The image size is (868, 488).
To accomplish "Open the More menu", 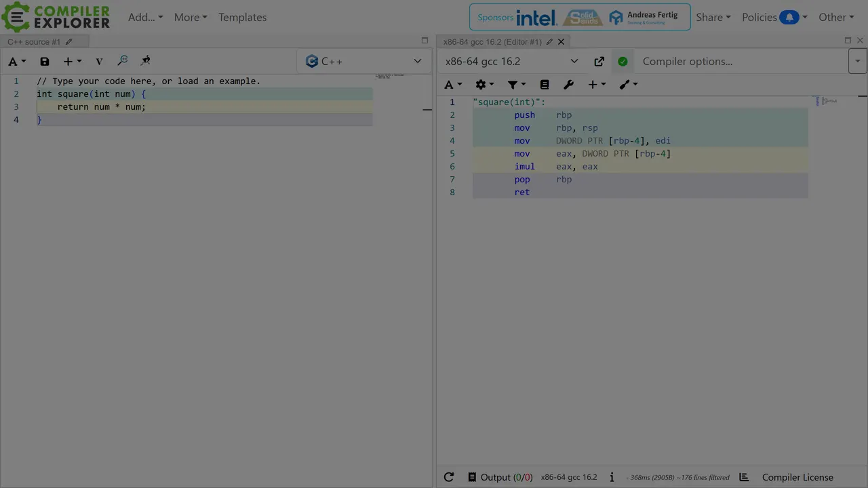I will pyautogui.click(x=191, y=17).
